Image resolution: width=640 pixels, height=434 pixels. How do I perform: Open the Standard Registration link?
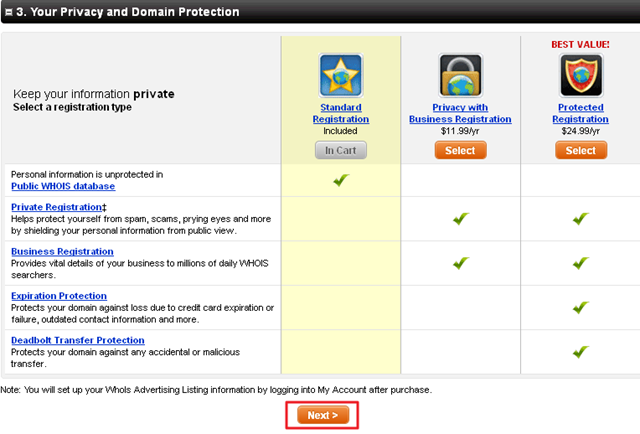[x=341, y=113]
